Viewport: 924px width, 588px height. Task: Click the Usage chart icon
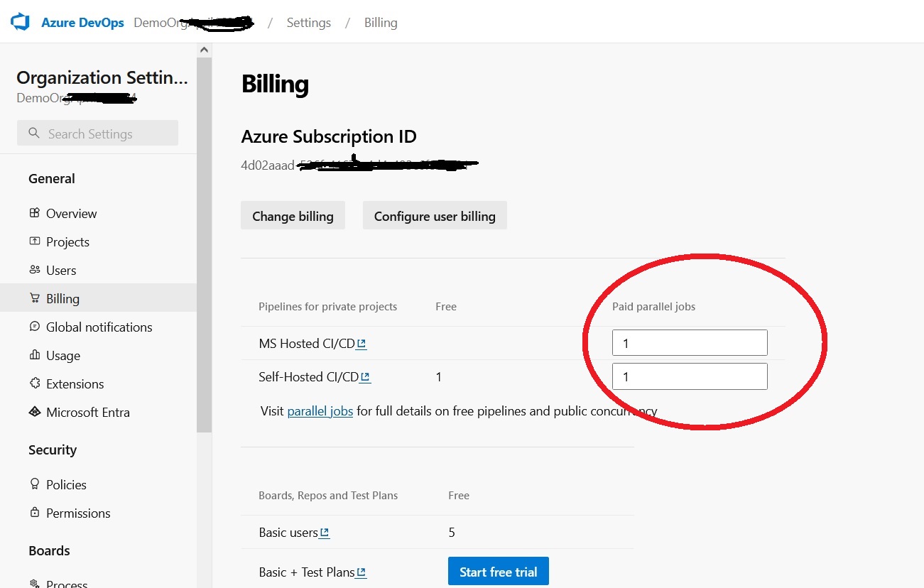point(35,355)
